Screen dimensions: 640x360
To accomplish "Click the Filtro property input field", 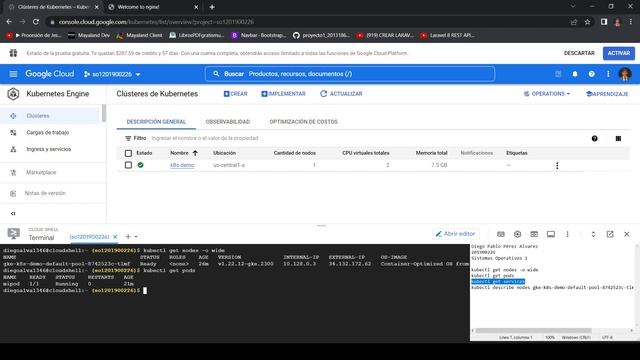I will coord(205,138).
